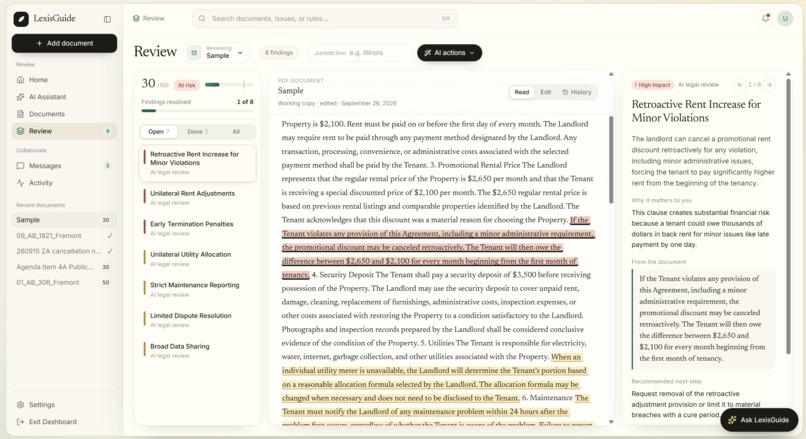Click the Activity pulse icon
This screenshot has height=439, width=806.
[x=21, y=182]
